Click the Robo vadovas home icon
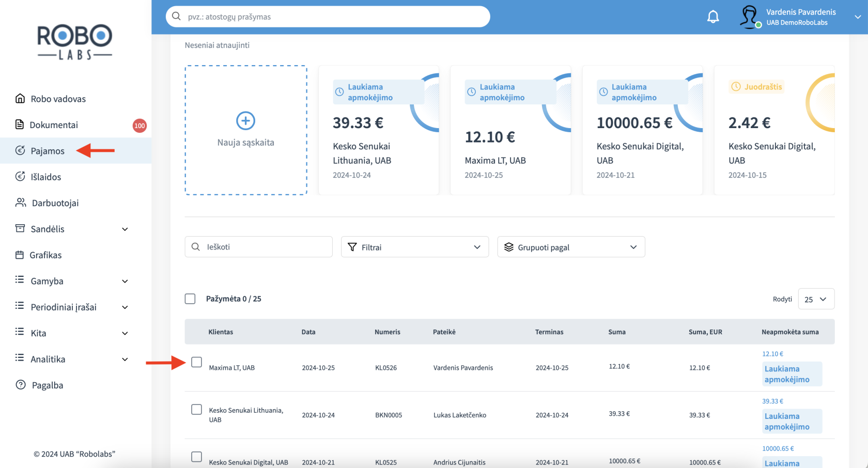The image size is (868, 468). coord(20,98)
